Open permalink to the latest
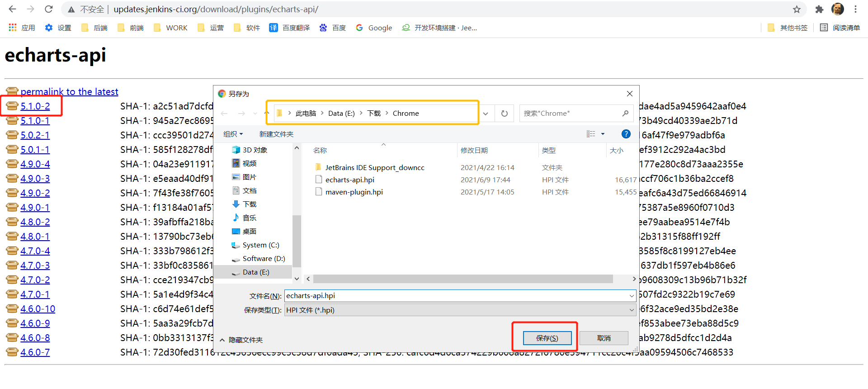 (x=69, y=91)
